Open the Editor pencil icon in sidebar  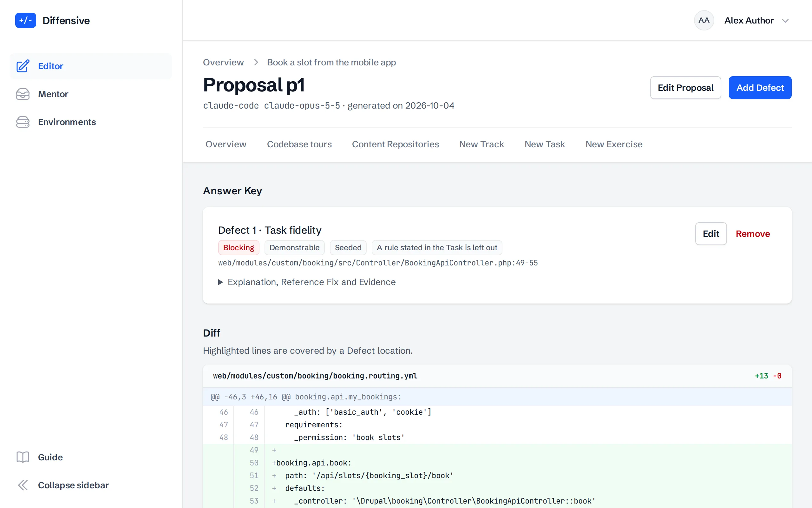[x=23, y=66]
